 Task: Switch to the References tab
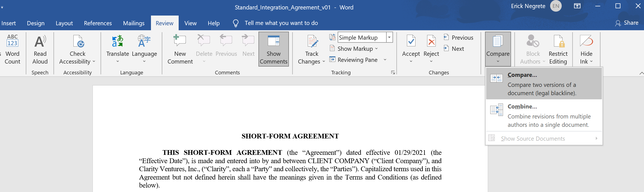tap(98, 23)
